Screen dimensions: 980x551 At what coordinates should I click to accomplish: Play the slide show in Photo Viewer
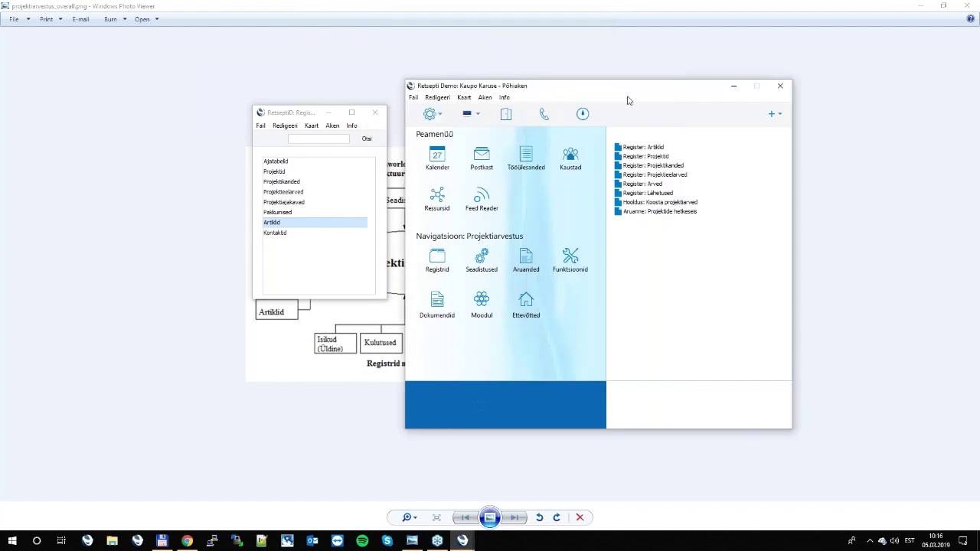490,517
